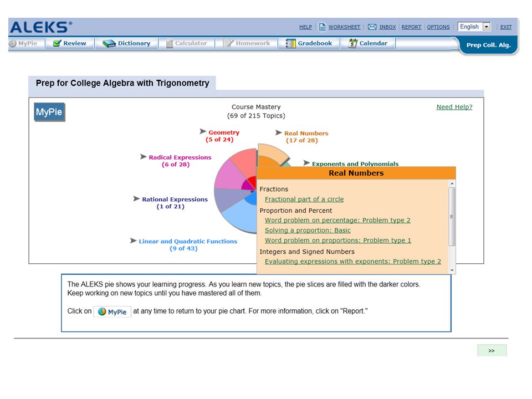
Task: Click the ALEKS logo
Action: [41, 27]
